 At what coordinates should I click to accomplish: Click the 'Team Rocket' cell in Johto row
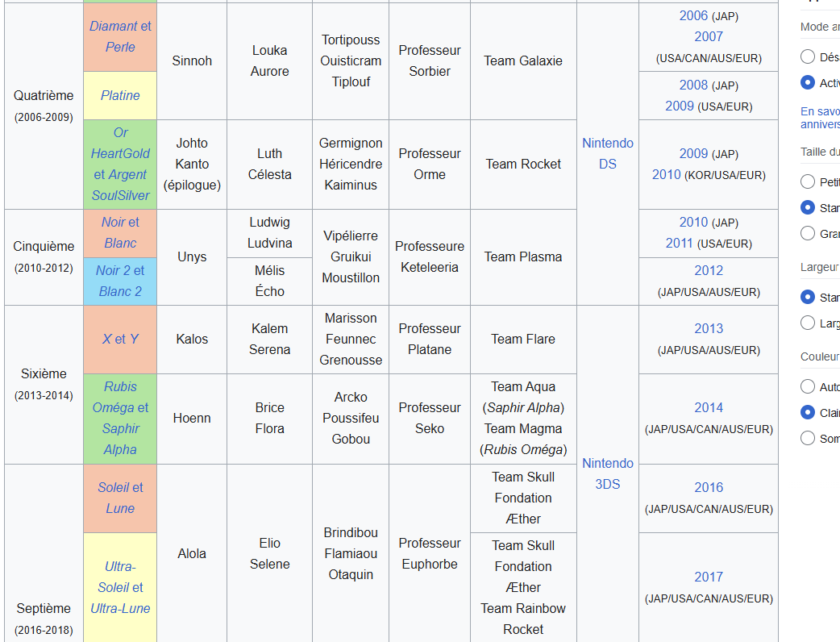coord(523,165)
